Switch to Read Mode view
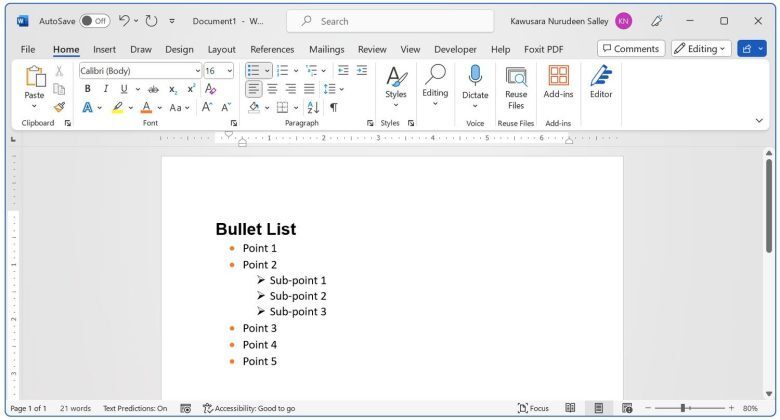This screenshot has height=420, width=780. 570,408
